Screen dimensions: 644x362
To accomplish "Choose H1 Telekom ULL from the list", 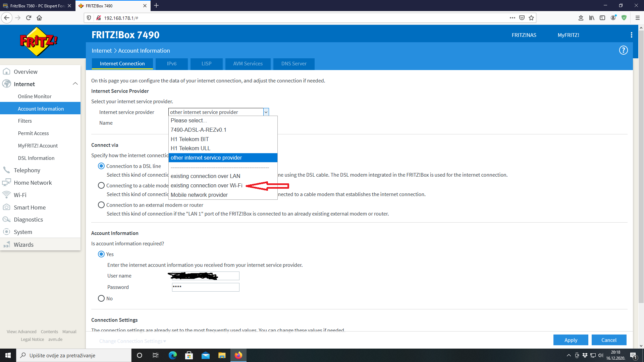I will 223,148.
